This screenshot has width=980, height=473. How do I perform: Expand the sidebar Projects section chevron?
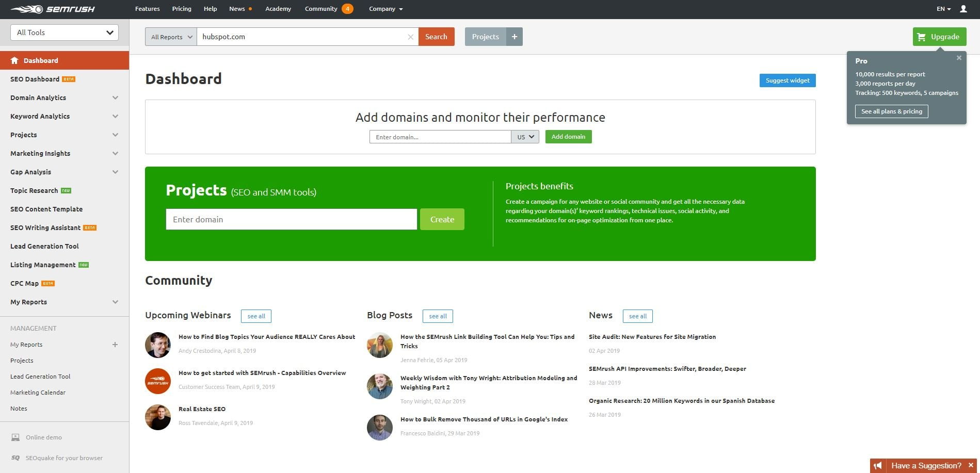click(x=115, y=135)
